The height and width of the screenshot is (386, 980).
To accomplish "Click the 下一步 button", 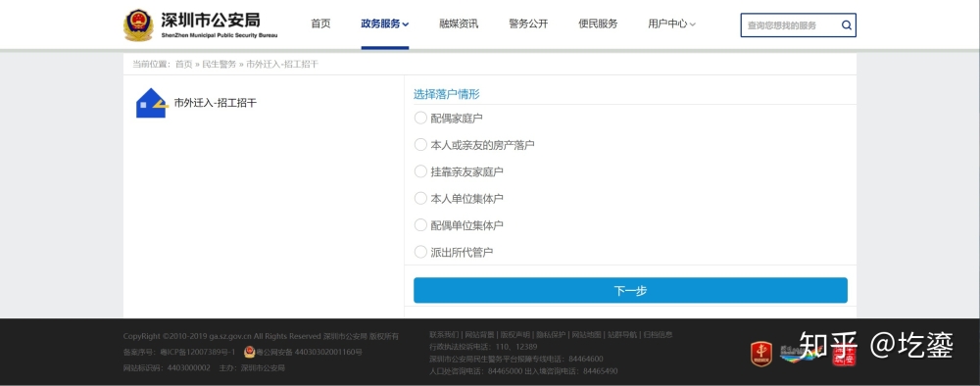I will tap(630, 290).
